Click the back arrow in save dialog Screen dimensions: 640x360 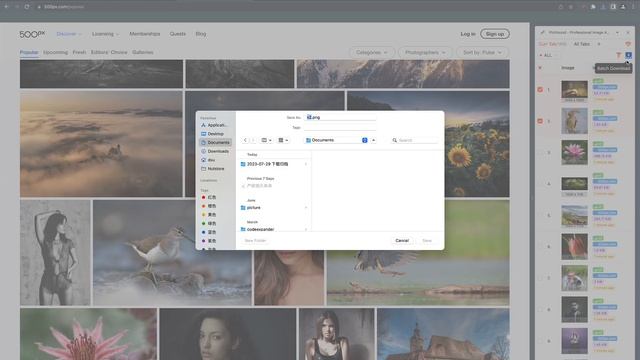[245, 140]
